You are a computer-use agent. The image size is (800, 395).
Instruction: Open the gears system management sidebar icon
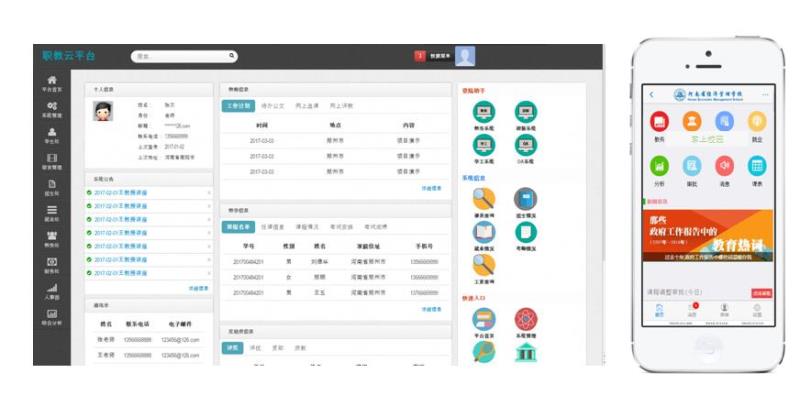52,106
